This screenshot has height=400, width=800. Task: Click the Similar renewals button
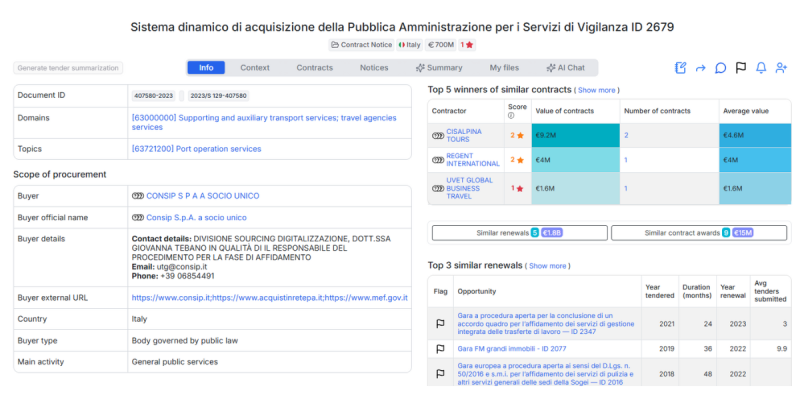(x=519, y=233)
